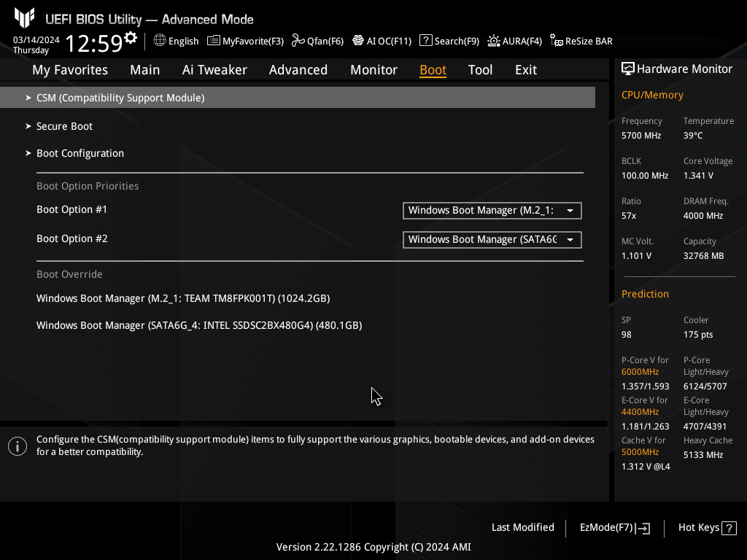Click AI OC(F11) label
This screenshot has height=560, width=747.
pos(390,42)
